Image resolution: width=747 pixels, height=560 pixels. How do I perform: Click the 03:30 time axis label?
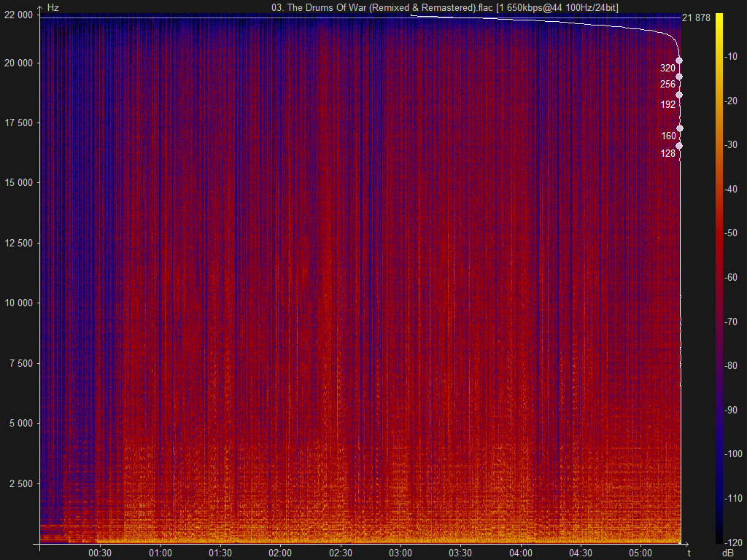pyautogui.click(x=460, y=553)
